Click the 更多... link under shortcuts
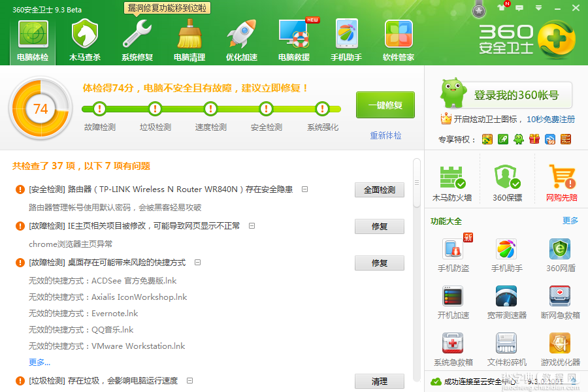 coord(39,363)
